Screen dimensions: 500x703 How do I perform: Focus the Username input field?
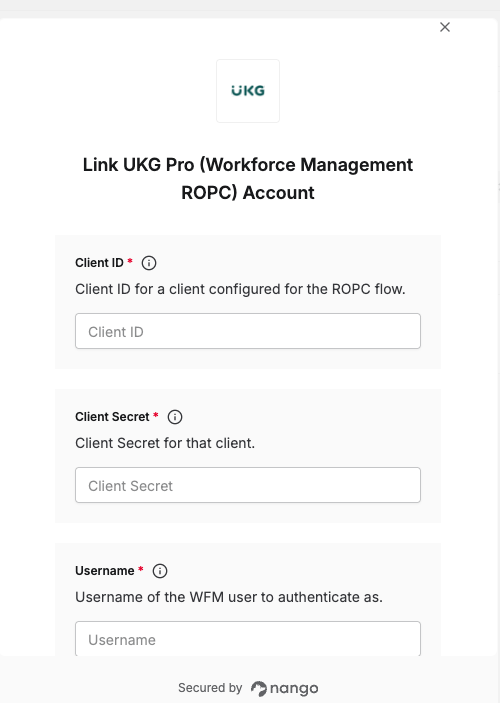(x=248, y=639)
